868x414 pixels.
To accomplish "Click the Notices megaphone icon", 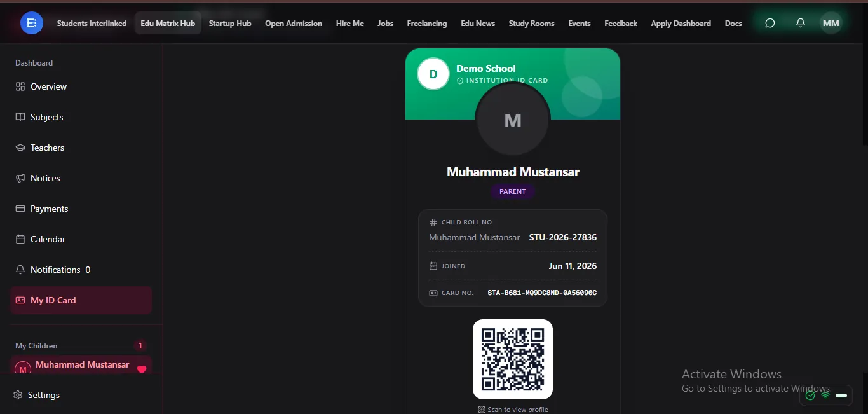I will point(20,178).
